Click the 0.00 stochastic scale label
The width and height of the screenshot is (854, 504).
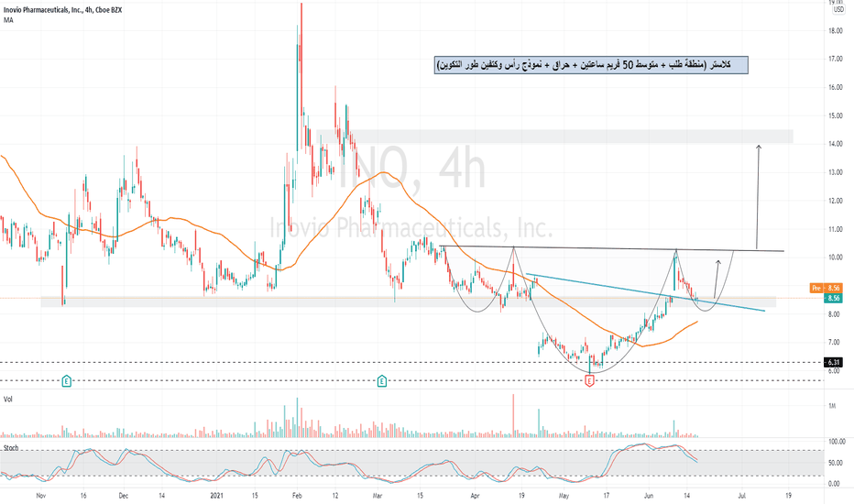click(x=835, y=484)
